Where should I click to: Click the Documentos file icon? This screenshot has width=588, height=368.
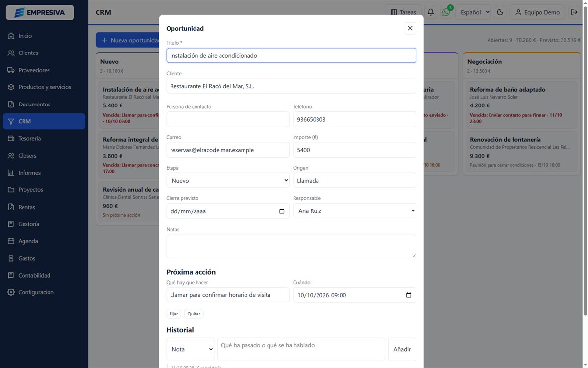pyautogui.click(x=11, y=105)
